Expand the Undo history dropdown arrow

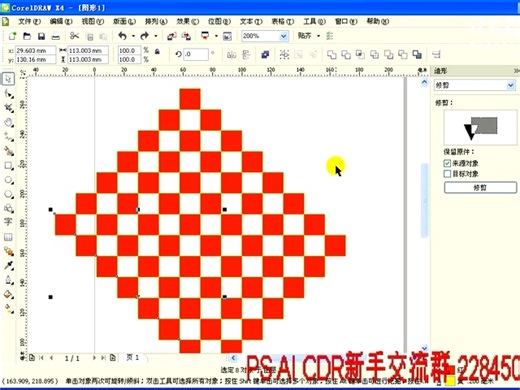[133, 36]
